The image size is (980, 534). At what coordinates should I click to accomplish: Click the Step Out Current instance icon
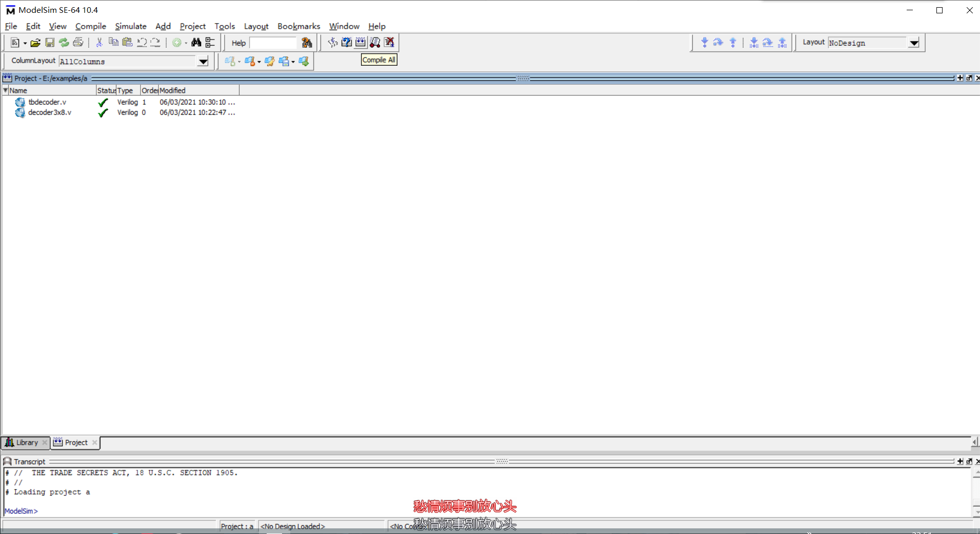tap(782, 43)
